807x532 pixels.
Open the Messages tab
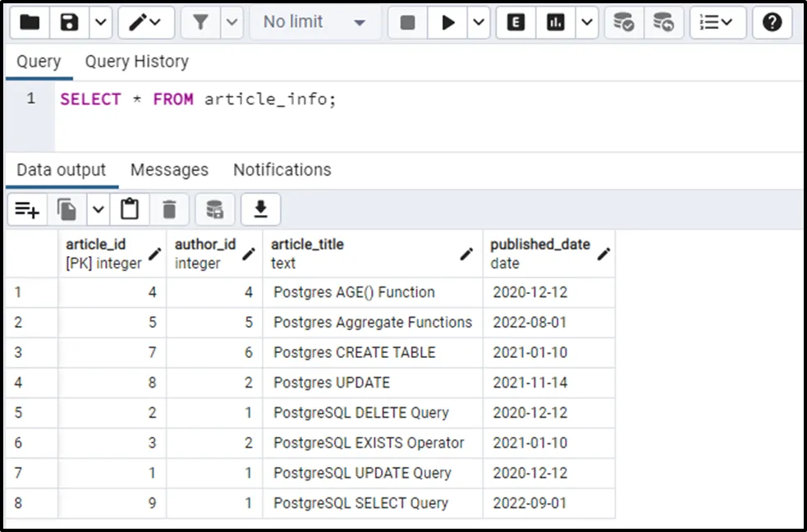click(x=169, y=170)
